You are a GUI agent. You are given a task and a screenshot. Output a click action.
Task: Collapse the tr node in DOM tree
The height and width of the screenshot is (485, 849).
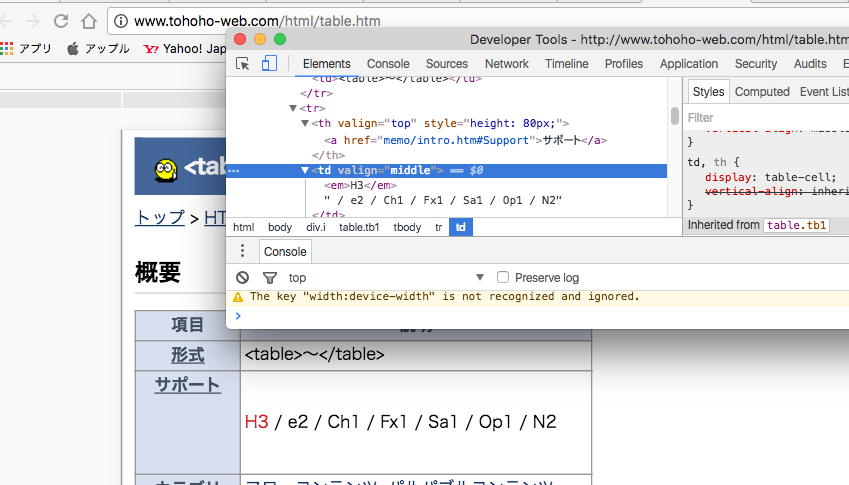[x=293, y=108]
